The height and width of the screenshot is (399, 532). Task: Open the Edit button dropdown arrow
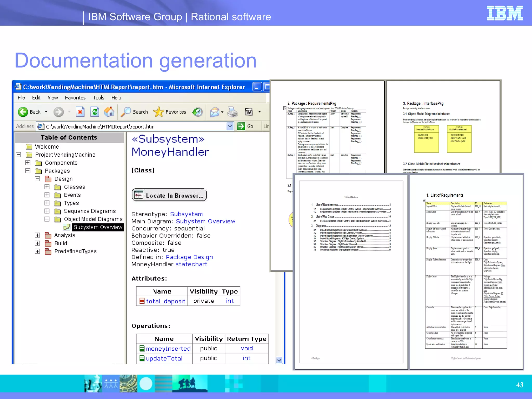pyautogui.click(x=259, y=112)
